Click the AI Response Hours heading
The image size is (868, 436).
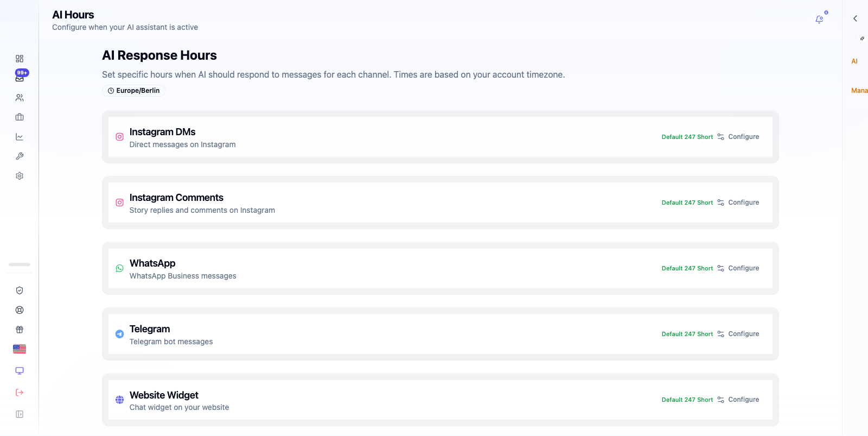click(x=159, y=55)
